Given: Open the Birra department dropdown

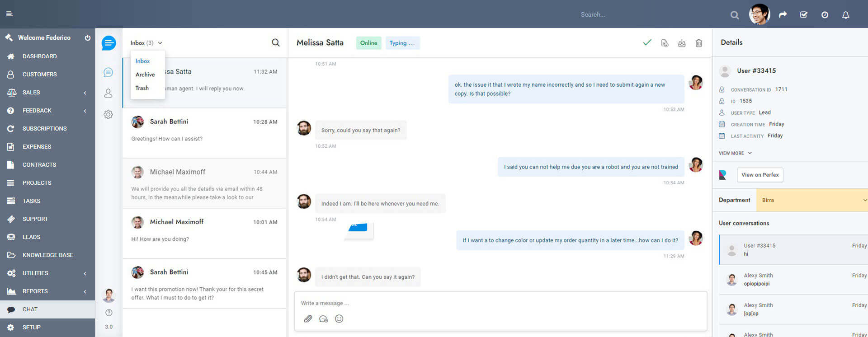Looking at the screenshot, I should point(812,200).
